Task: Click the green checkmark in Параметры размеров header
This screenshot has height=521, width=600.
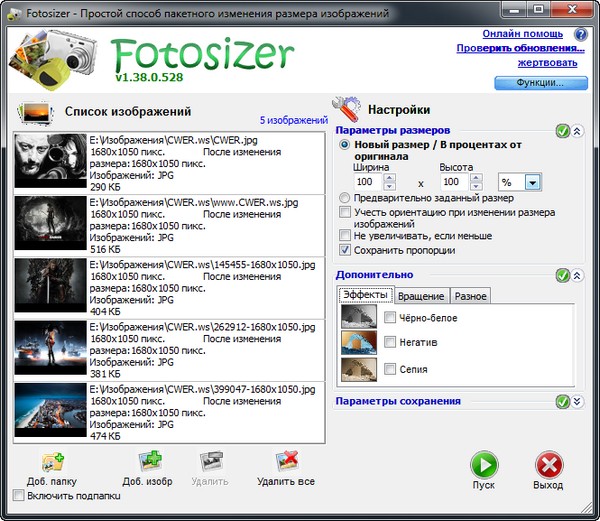Action: pos(562,131)
